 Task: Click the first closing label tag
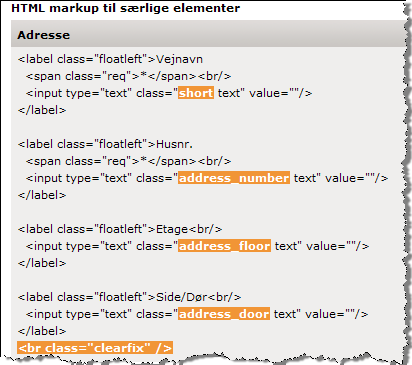point(42,110)
